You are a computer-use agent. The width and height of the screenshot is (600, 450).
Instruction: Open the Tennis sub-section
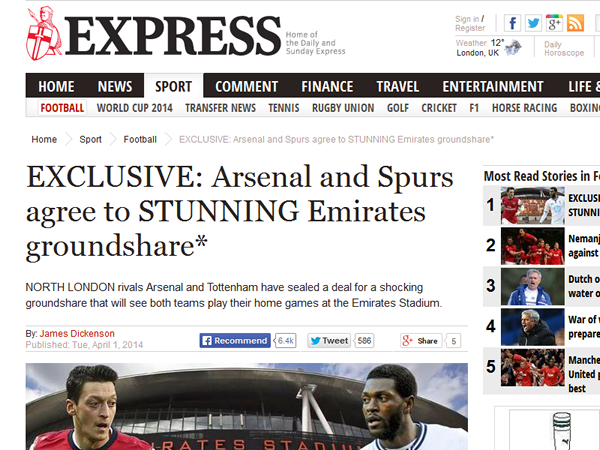coord(284,108)
